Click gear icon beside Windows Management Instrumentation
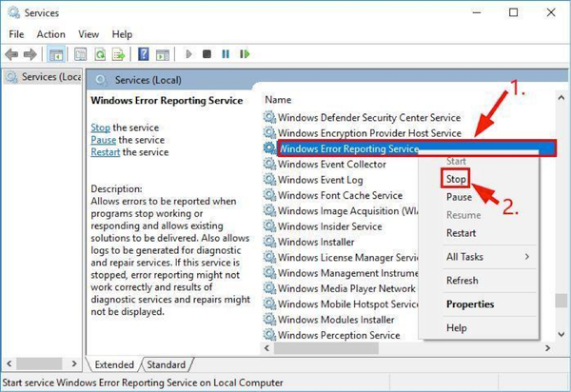This screenshot has width=571, height=392. (x=269, y=273)
